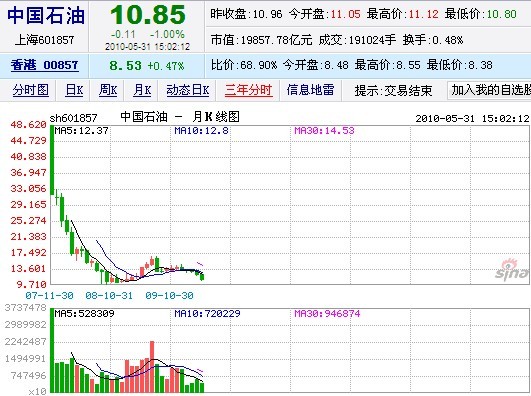Open the 香港 00857 stock link
531x396 pixels.
click(44, 65)
